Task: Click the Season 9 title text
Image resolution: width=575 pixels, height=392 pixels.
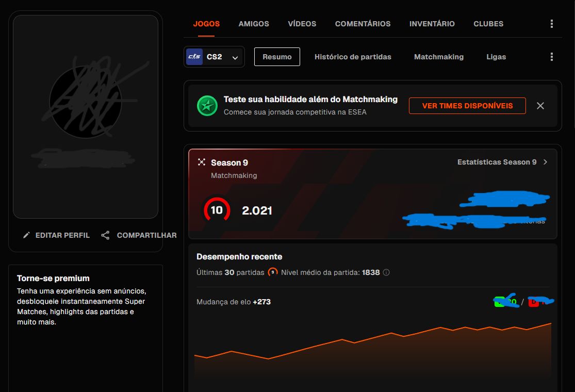Action: coord(229,162)
